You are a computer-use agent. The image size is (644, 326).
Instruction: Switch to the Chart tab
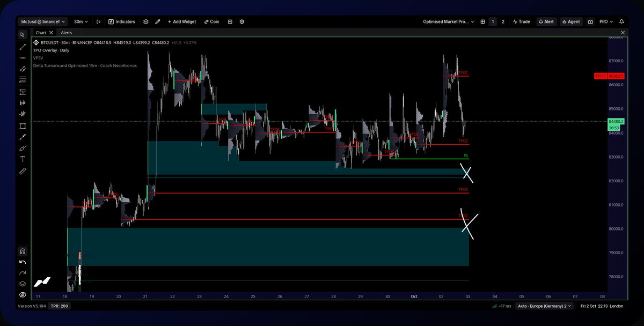click(41, 33)
